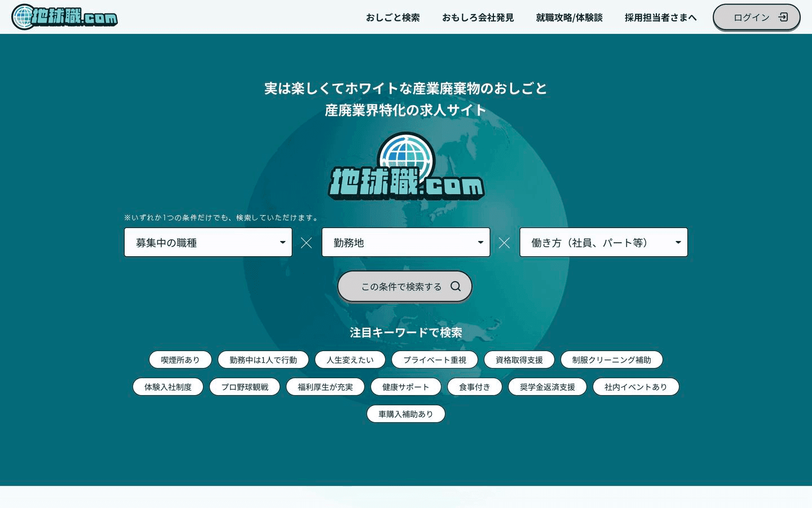Click the 産廃業界特化の求人サイト headline

click(406, 110)
